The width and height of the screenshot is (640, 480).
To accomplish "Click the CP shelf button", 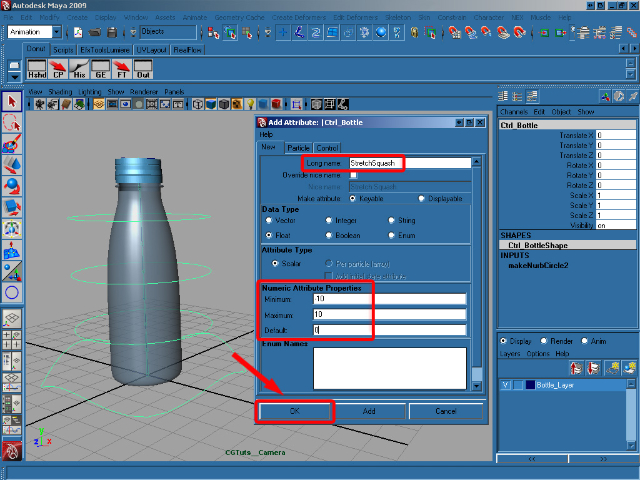I will pyautogui.click(x=57, y=68).
